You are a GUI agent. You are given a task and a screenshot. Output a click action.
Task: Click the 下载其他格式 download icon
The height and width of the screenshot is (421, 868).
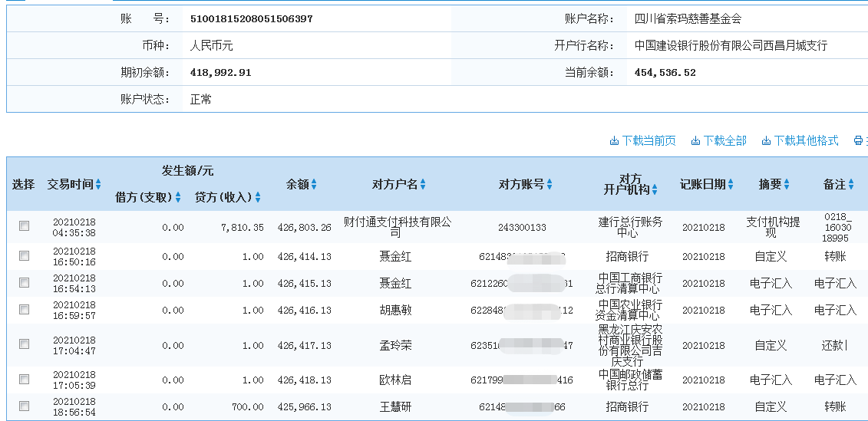pos(766,140)
